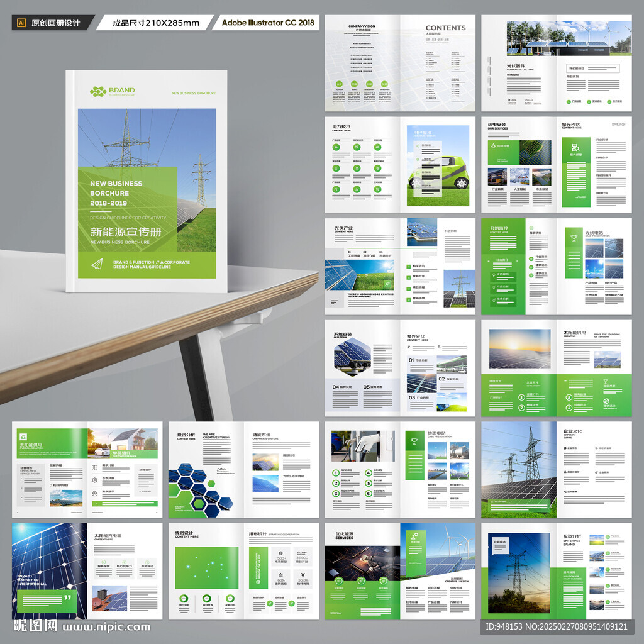This screenshot has width=644, height=644.
Task: Click the '单晶组件' green caption banner
Action: coord(133,454)
